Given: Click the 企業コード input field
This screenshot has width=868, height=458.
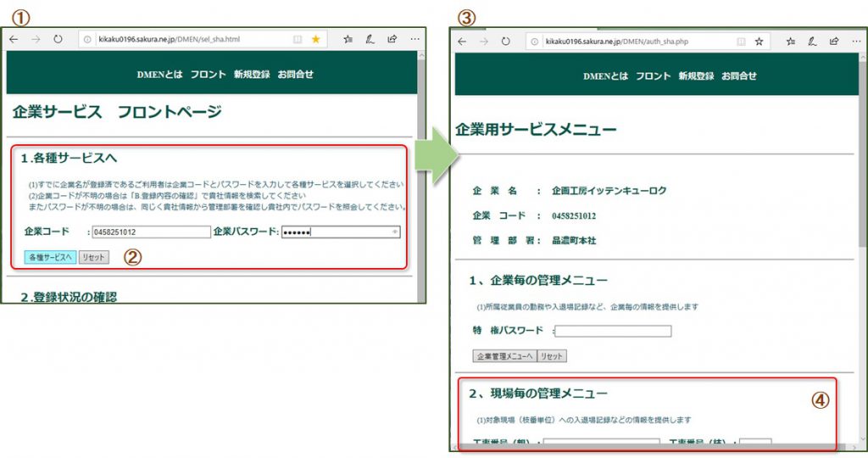Looking at the screenshot, I should click(151, 232).
